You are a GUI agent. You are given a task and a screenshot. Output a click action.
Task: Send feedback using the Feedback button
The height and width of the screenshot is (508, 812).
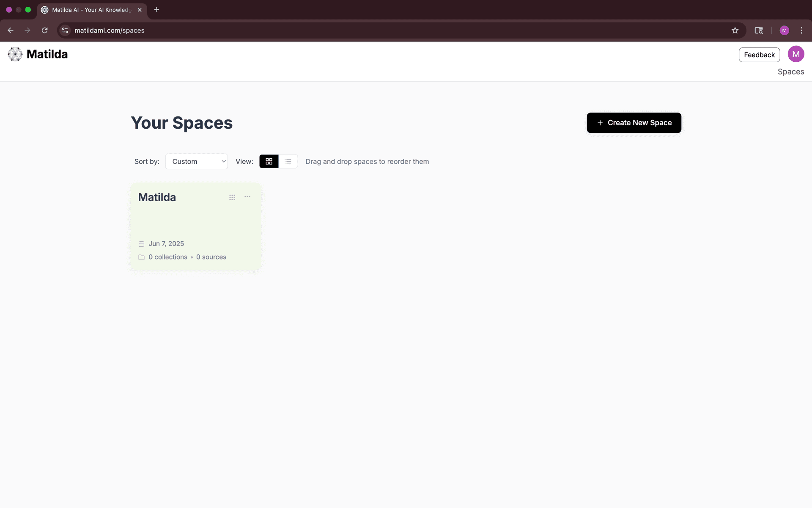[x=759, y=55]
